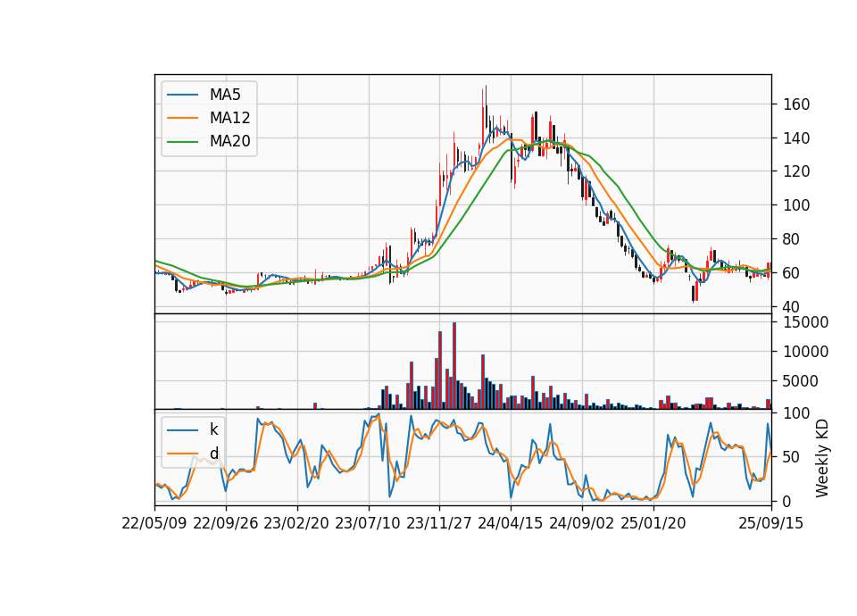The width and height of the screenshot is (857, 616).
Task: Click the MA5 legend label
Action: (225, 95)
